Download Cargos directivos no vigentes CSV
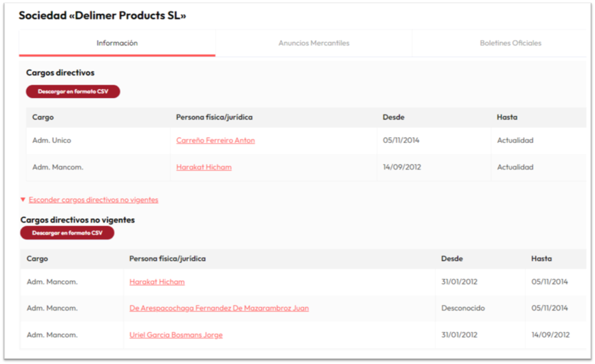This screenshot has height=364, width=595. coord(67,233)
